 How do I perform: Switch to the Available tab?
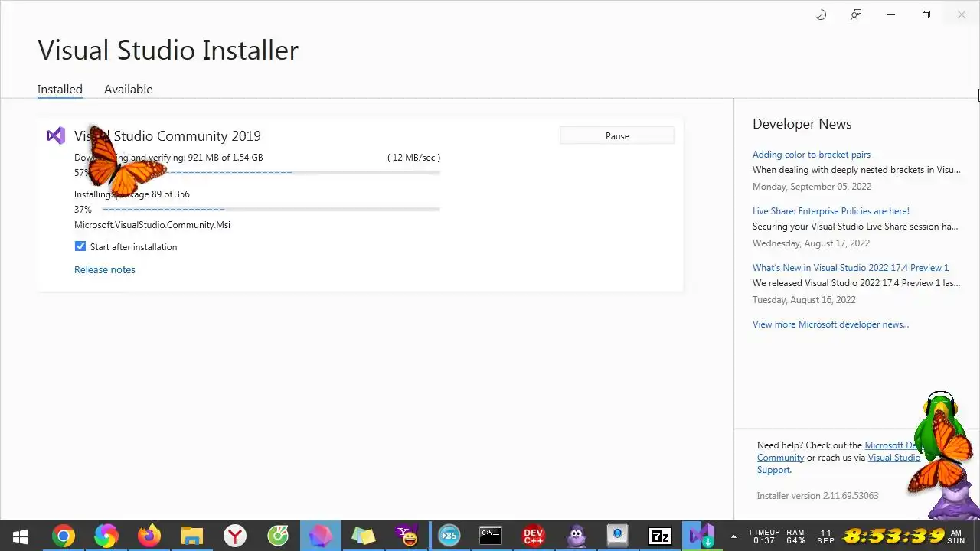[128, 90]
